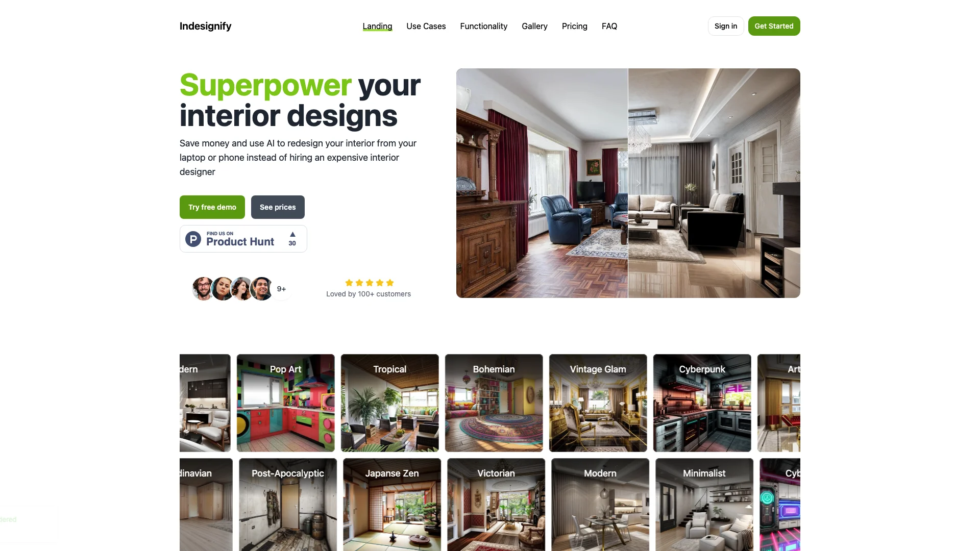Click the star rating display element
Image resolution: width=980 pixels, height=551 pixels.
[368, 283]
